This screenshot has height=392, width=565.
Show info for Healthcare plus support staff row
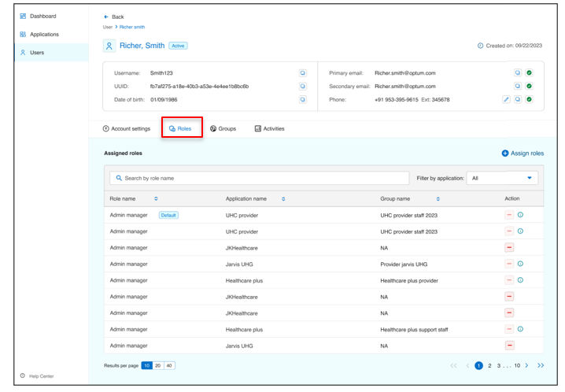pyautogui.click(x=520, y=329)
